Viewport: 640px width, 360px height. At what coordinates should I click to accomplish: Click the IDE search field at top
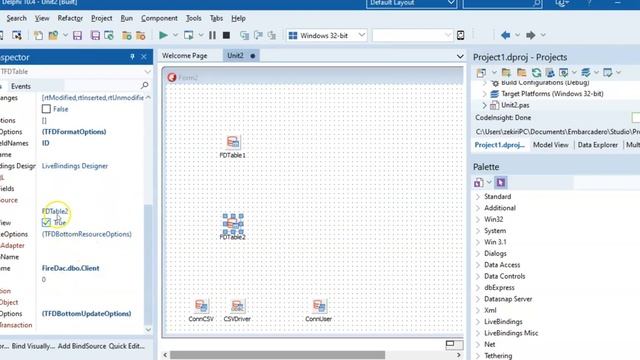point(503,3)
